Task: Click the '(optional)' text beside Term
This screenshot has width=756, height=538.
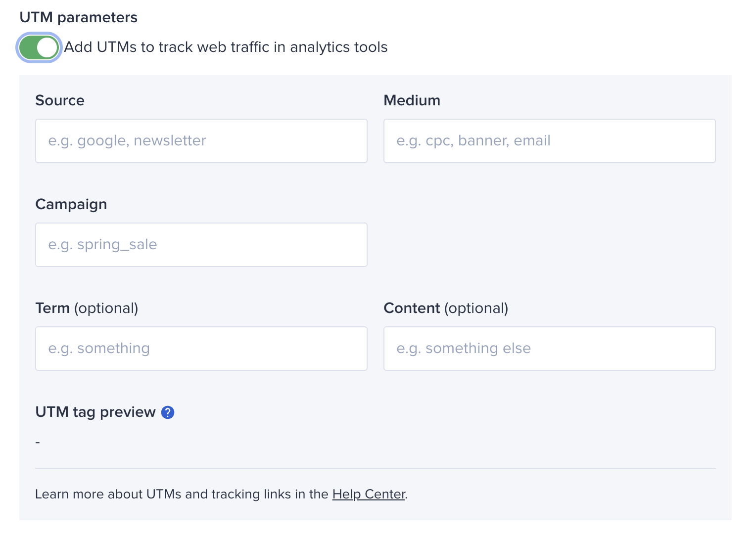Action: point(106,309)
